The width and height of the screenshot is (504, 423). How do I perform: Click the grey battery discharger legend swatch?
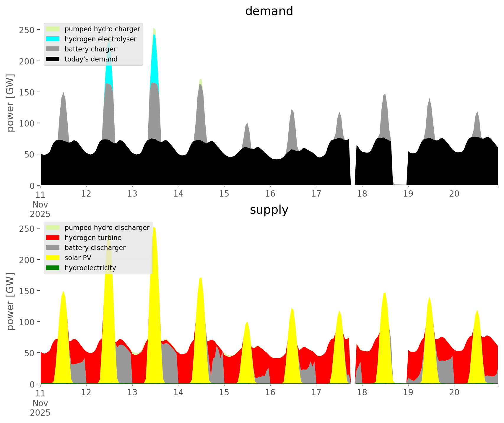[x=53, y=248]
